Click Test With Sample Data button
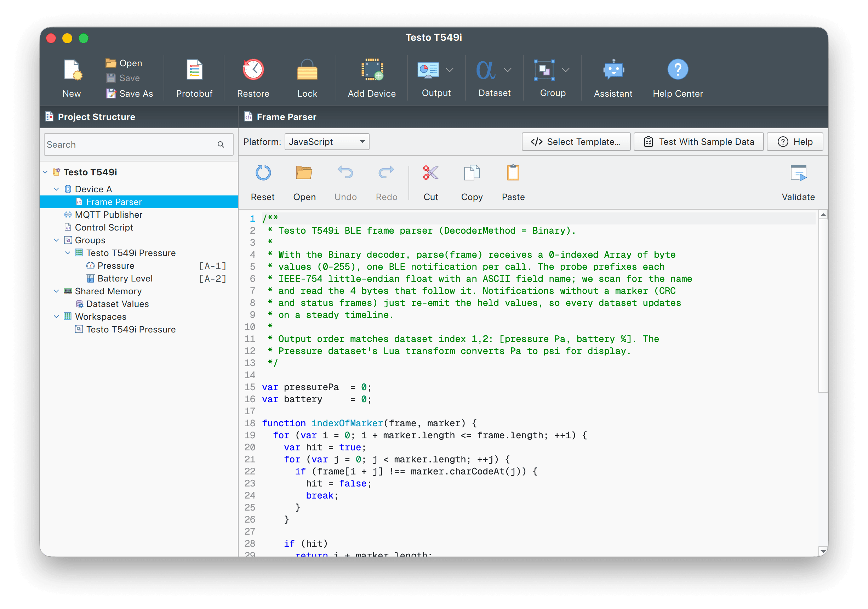 tap(699, 142)
